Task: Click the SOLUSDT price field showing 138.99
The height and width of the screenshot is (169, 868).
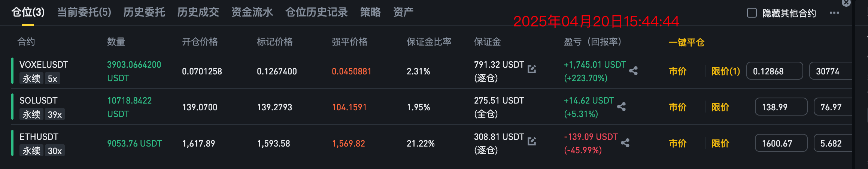Action: pyautogui.click(x=781, y=107)
